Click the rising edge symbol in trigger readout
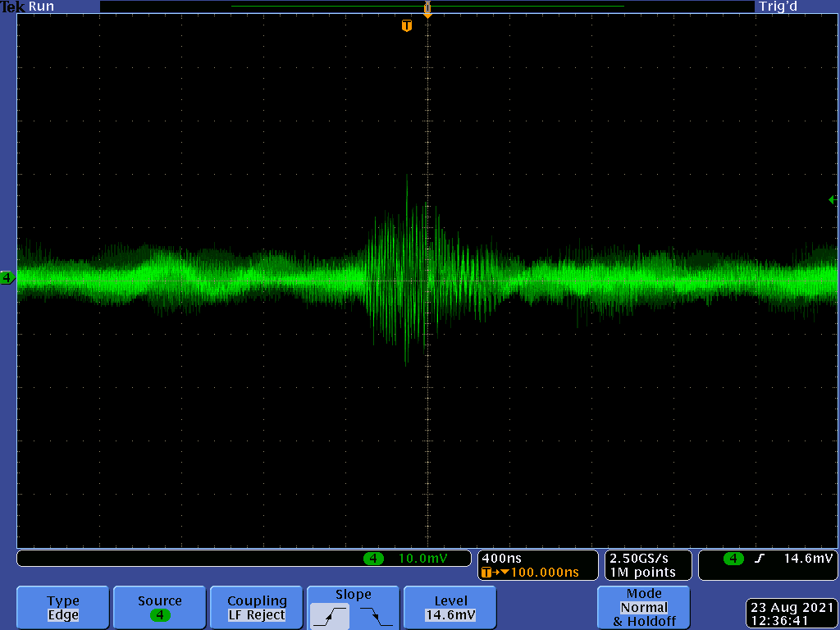 (x=760, y=559)
